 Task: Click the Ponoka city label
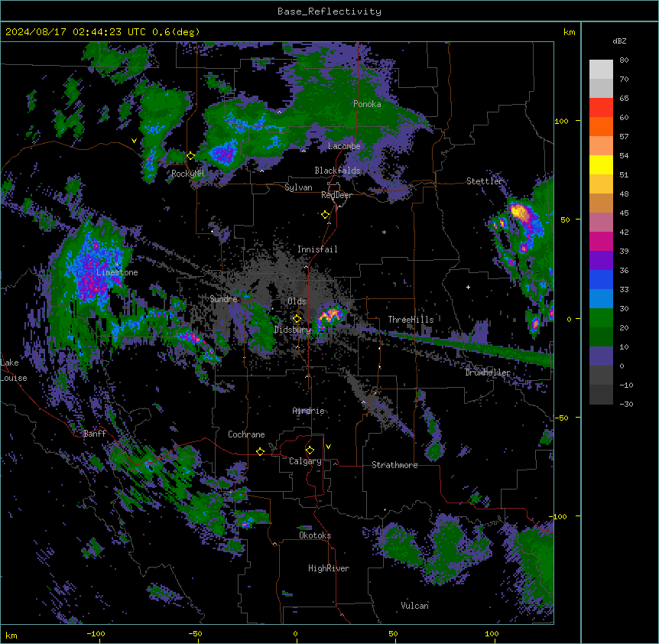[x=367, y=104]
